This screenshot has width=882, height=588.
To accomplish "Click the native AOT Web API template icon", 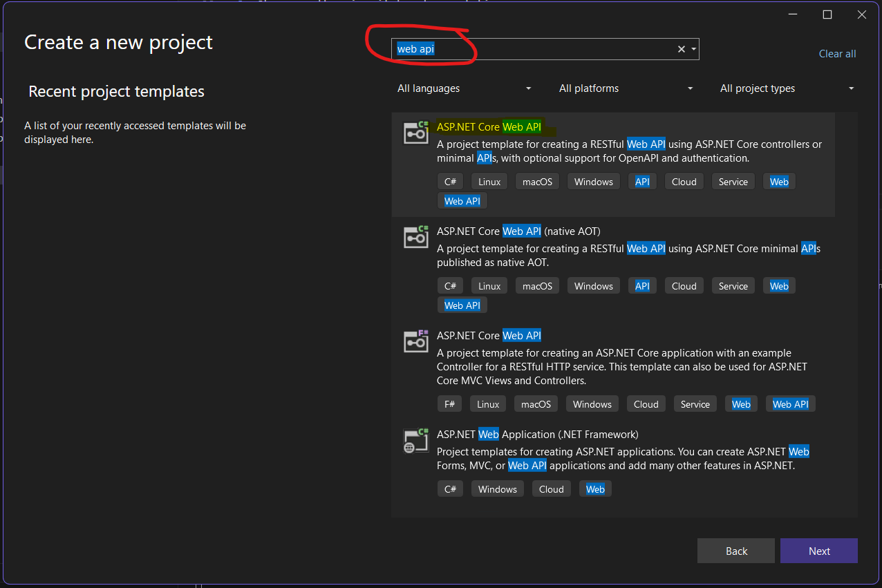I will pos(416,237).
